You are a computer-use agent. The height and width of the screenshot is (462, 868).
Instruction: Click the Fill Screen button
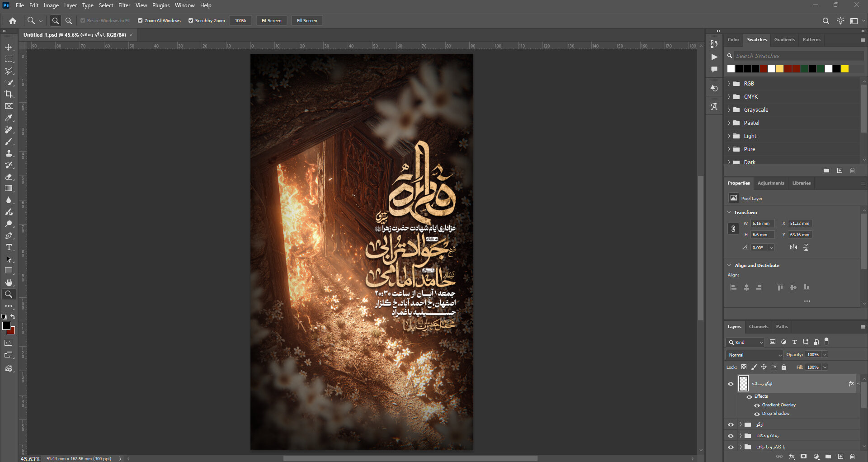[x=307, y=20]
